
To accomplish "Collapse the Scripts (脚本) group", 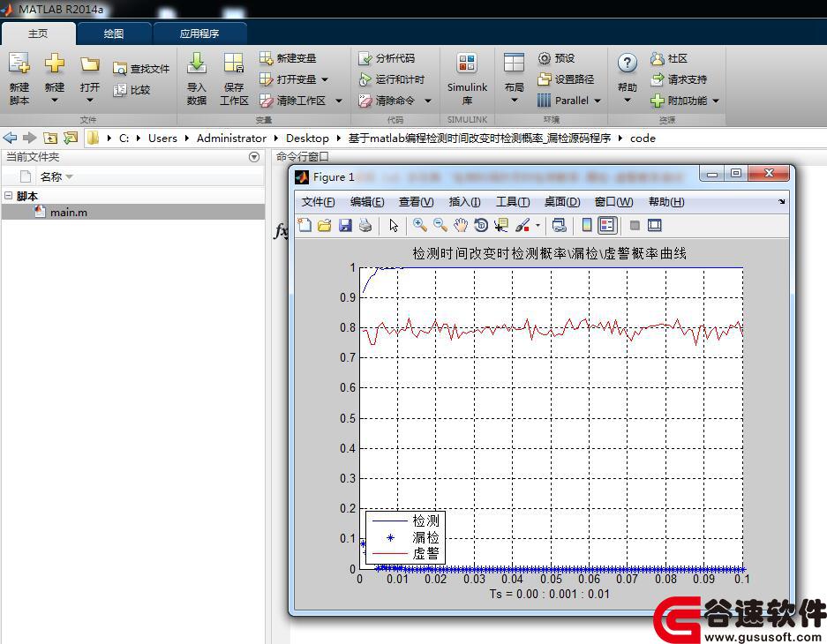I will click(x=9, y=196).
